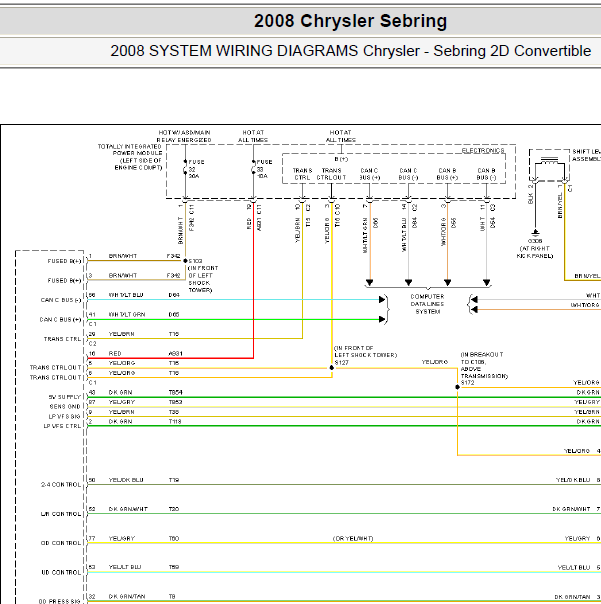This screenshot has height=604, width=601.
Task: Click "WHT/LT GRN" label on pin 41 row
Action: coord(127,315)
